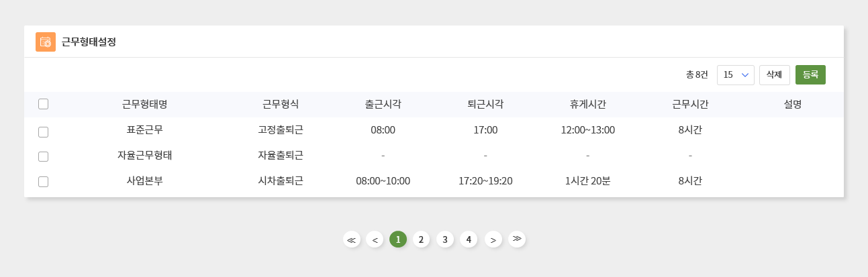
Task: Toggle the select-all checkbox in table header
Action: point(44,104)
